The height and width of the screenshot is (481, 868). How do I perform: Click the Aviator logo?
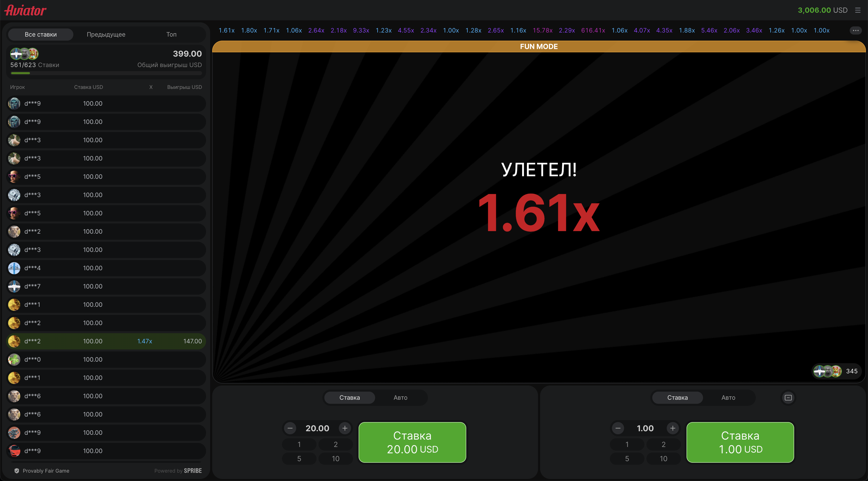[26, 10]
